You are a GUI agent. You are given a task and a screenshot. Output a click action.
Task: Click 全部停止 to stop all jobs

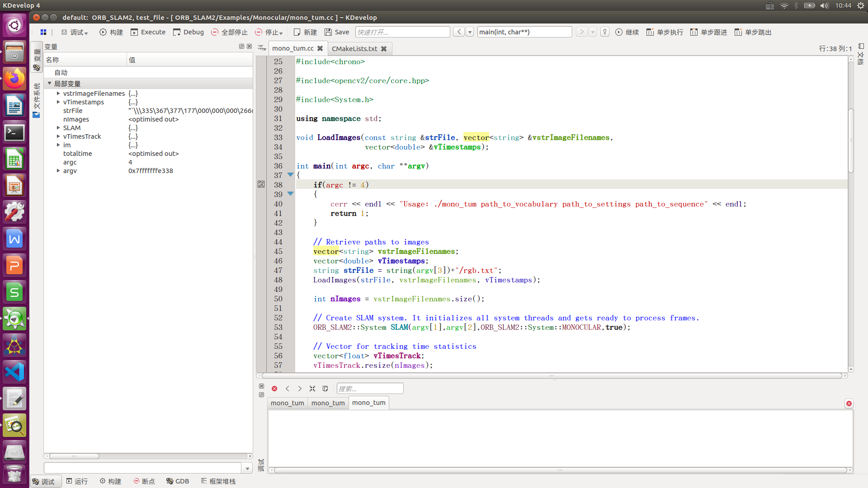click(230, 32)
